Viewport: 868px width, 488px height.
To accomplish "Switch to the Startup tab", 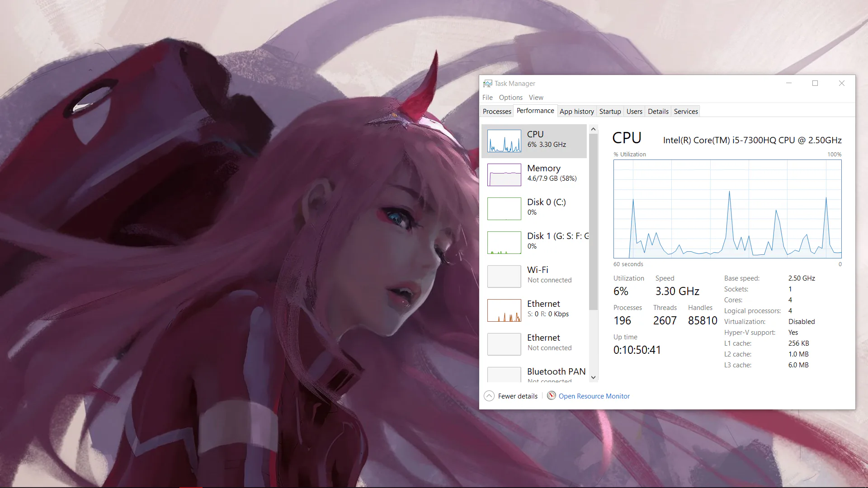I will (610, 112).
